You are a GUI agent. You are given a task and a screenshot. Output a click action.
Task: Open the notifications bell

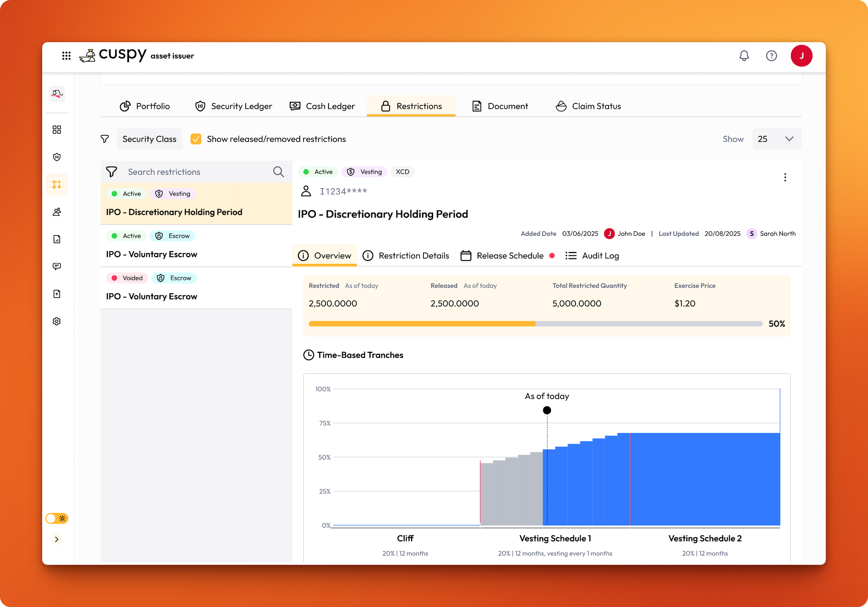(x=744, y=56)
